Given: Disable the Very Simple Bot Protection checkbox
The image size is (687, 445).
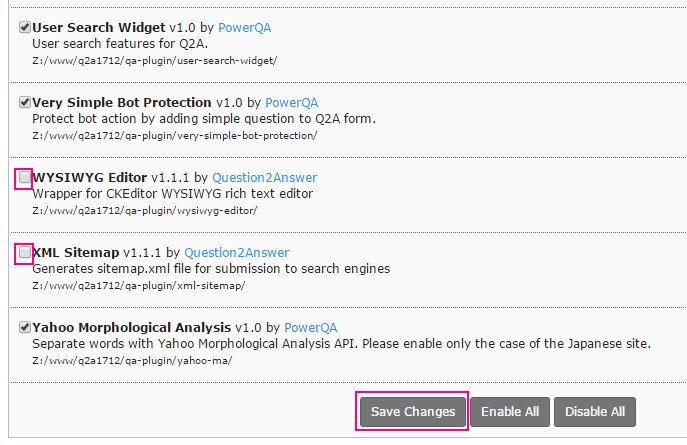Looking at the screenshot, I should [x=24, y=102].
